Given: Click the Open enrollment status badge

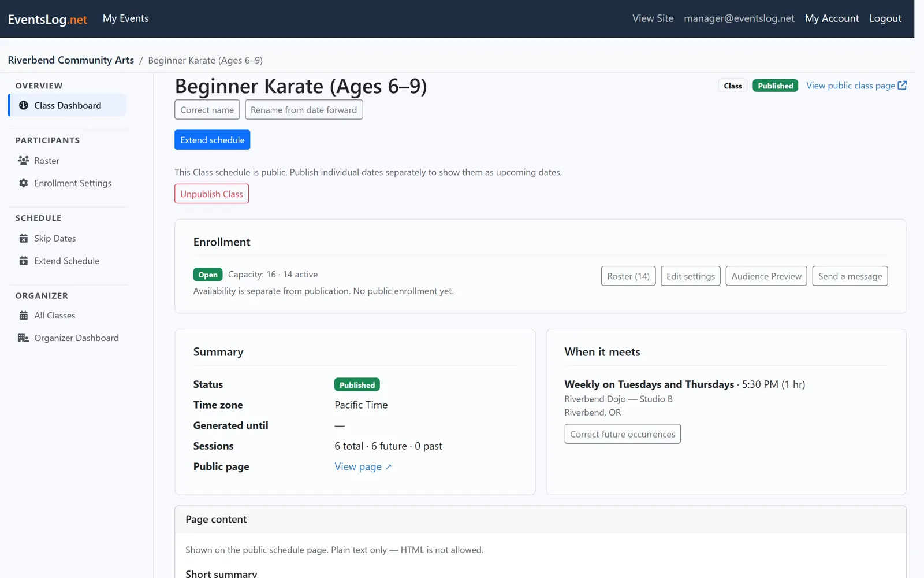Looking at the screenshot, I should point(208,275).
